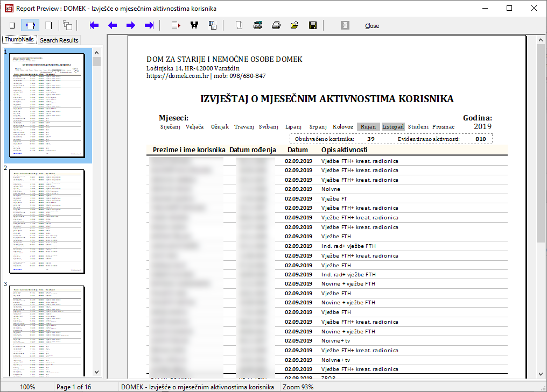Toggle zoom to page width mode
The height and width of the screenshot is (392, 547).
(30, 25)
